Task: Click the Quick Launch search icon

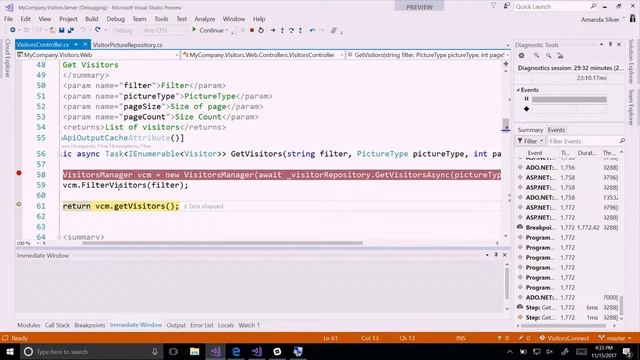Action: (x=593, y=6)
